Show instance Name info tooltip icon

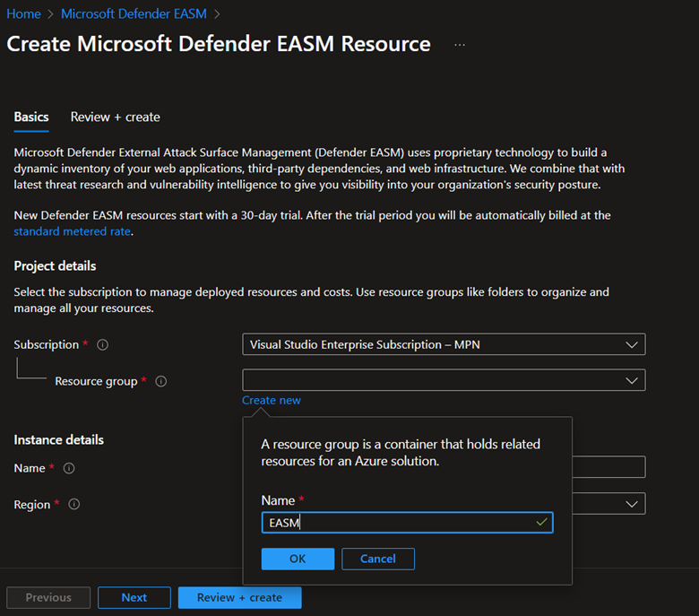tap(69, 468)
